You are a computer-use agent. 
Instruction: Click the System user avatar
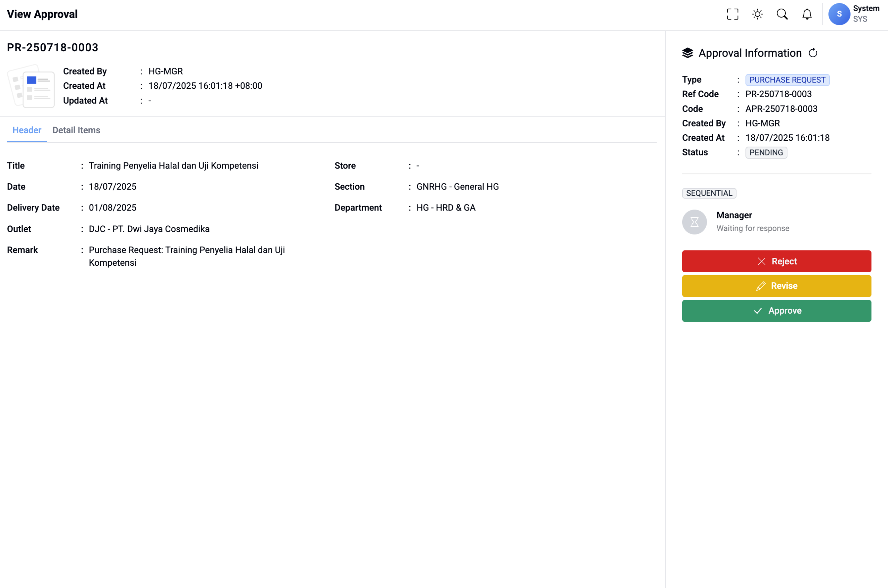click(839, 14)
